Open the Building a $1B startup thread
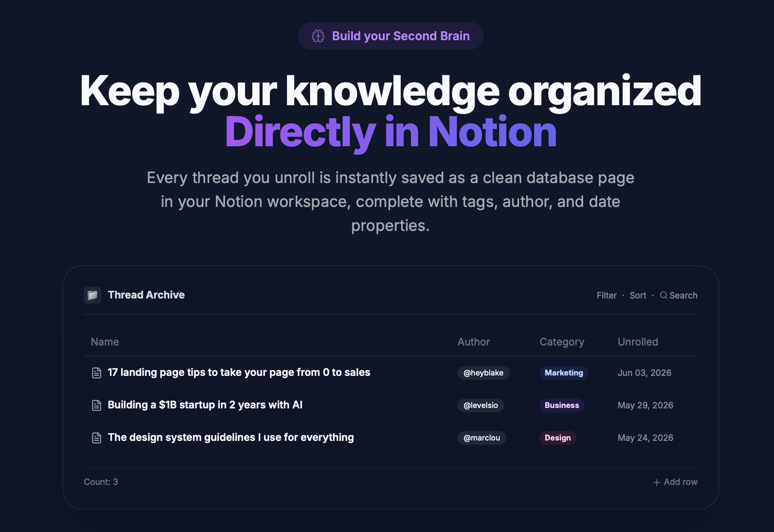 pos(205,405)
